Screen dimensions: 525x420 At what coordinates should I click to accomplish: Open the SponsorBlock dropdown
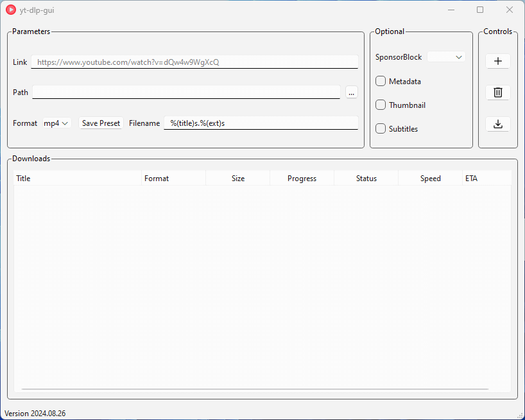pos(446,57)
